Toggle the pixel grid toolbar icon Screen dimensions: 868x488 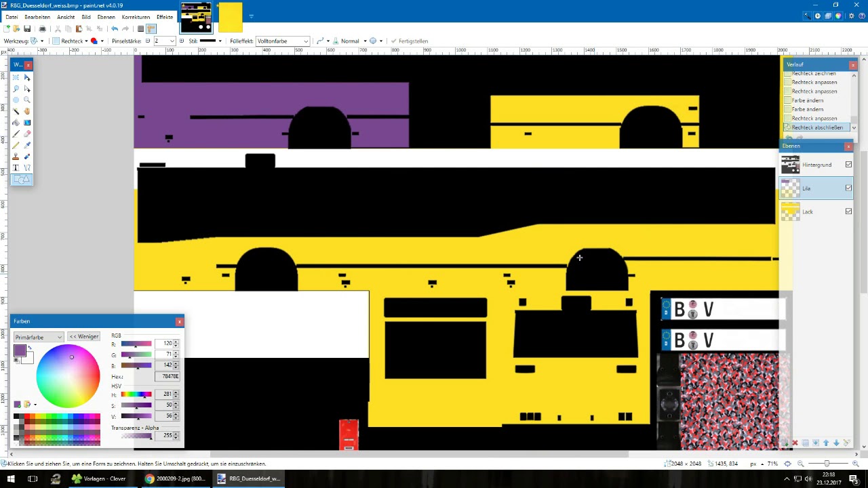tap(140, 29)
